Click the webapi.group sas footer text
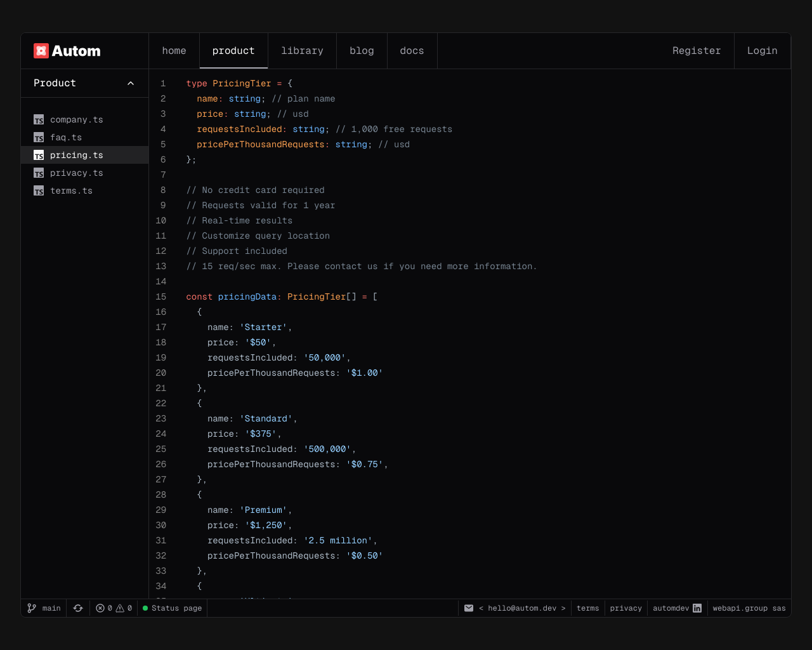Screen dimensions: 812x650 pos(749,608)
